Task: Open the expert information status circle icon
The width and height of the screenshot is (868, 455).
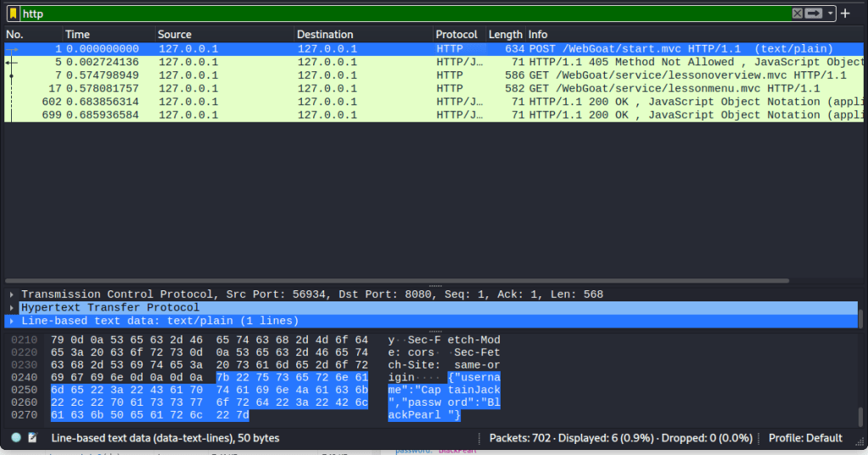Action: tap(16, 438)
